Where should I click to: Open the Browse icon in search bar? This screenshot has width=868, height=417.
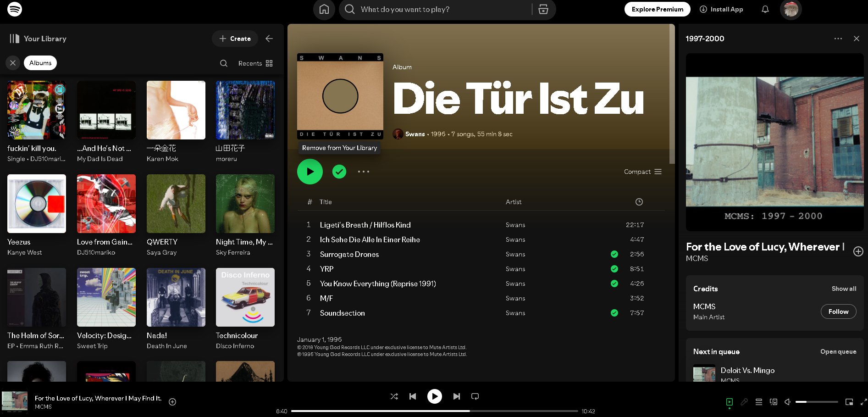tap(543, 9)
